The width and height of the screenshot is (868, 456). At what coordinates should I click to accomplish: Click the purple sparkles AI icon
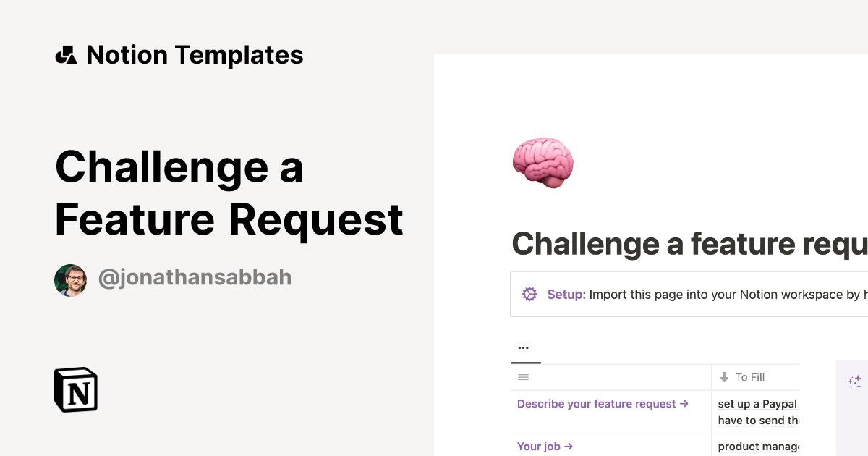pos(854,382)
